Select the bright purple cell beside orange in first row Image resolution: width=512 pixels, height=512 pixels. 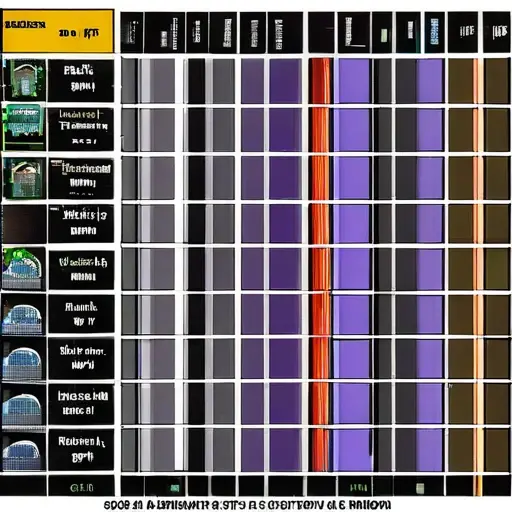click(352, 81)
